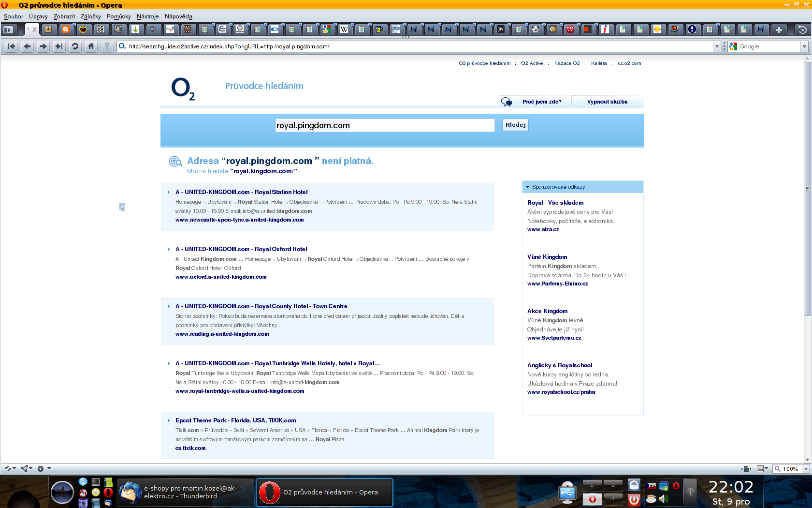The width and height of the screenshot is (812, 508).
Task: Open the Úpravy menu
Action: (x=38, y=16)
